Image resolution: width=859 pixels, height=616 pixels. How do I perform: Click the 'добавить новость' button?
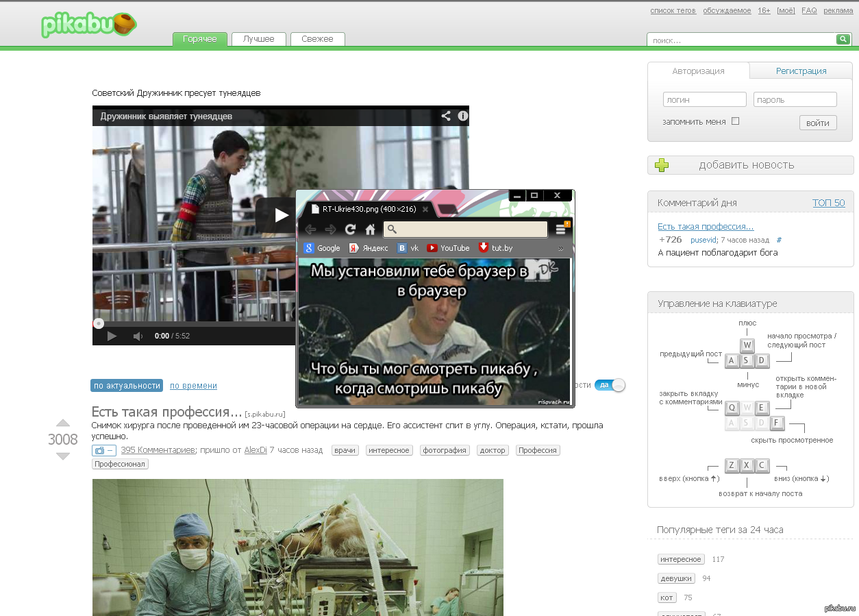pyautogui.click(x=750, y=164)
